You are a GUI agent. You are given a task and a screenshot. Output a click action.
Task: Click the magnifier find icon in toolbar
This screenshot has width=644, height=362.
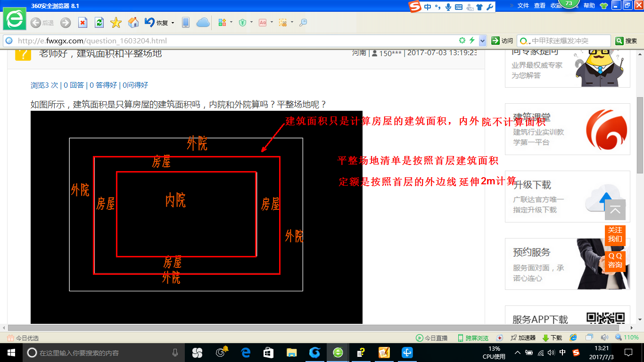303,23
